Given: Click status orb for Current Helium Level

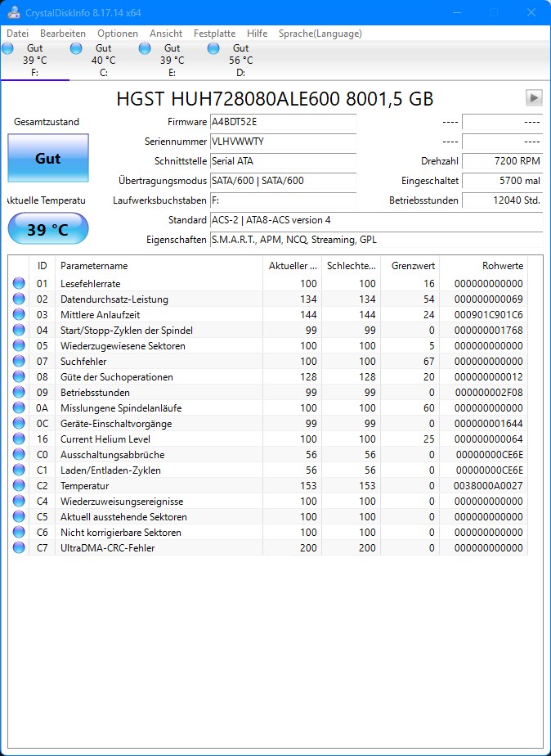Looking at the screenshot, I should [19, 439].
